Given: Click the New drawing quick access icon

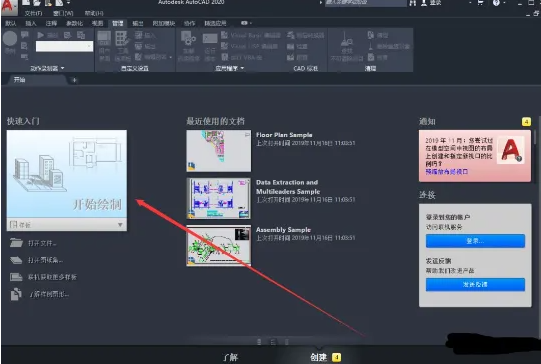Looking at the screenshot, I should [x=26, y=3].
